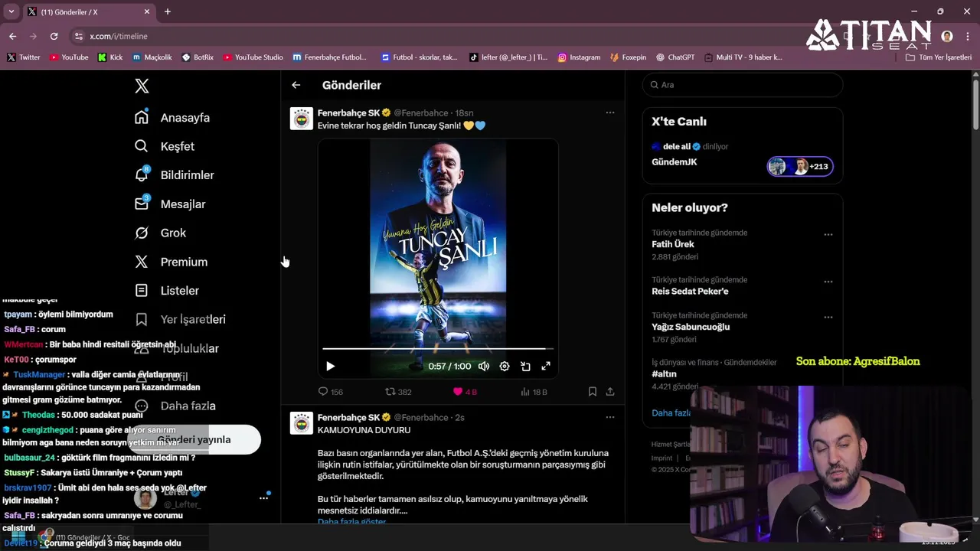Viewport: 980px width, 551px height.
Task: Open Mesajlar envelope icon
Action: [142, 204]
